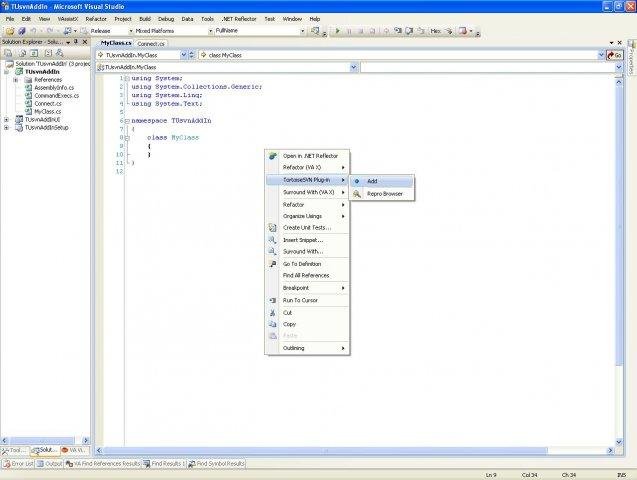
Task: Expand the References node
Action: tap(15, 80)
